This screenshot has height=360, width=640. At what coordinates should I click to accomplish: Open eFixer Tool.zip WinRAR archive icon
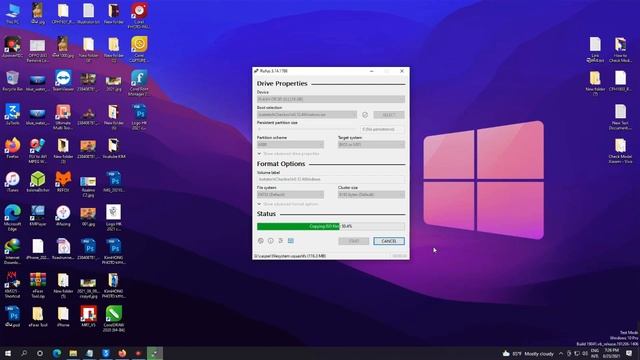38,285
